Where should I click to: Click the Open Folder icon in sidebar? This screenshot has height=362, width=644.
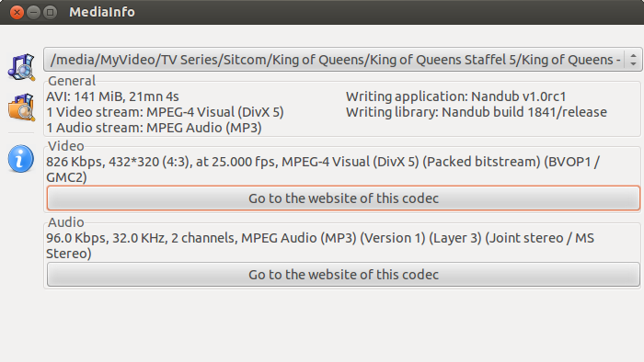(x=21, y=107)
